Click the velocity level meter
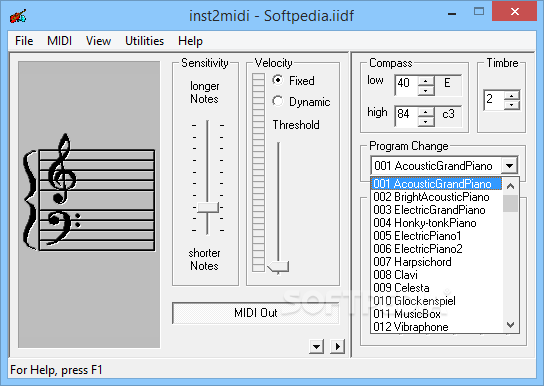544x386 pixels. 258,172
